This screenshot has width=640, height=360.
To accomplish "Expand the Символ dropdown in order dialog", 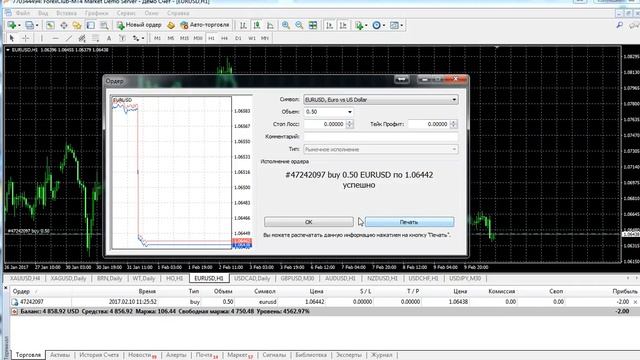I will pyautogui.click(x=454, y=100).
